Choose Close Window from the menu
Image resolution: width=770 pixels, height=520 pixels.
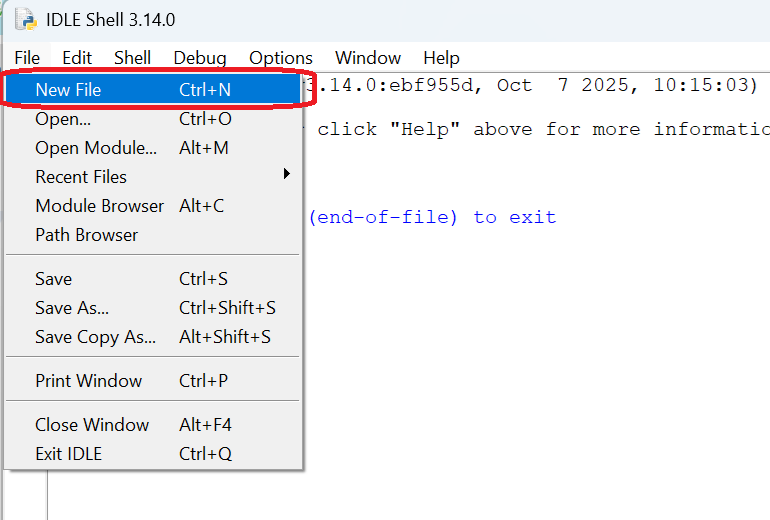pos(92,425)
